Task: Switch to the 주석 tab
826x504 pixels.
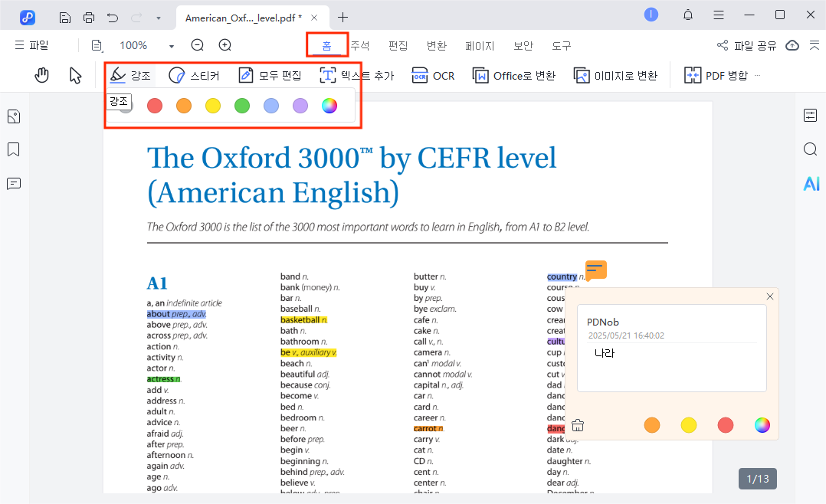Action: (x=360, y=45)
